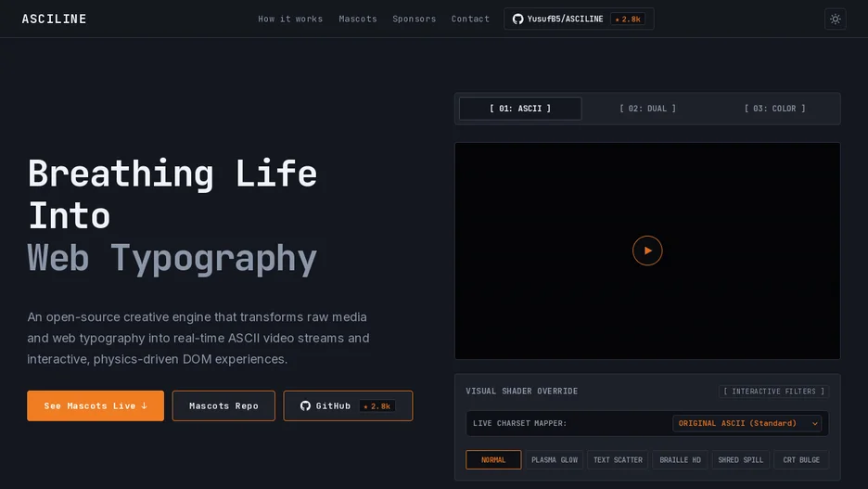Toggle the light/dark theme sun icon

click(835, 19)
